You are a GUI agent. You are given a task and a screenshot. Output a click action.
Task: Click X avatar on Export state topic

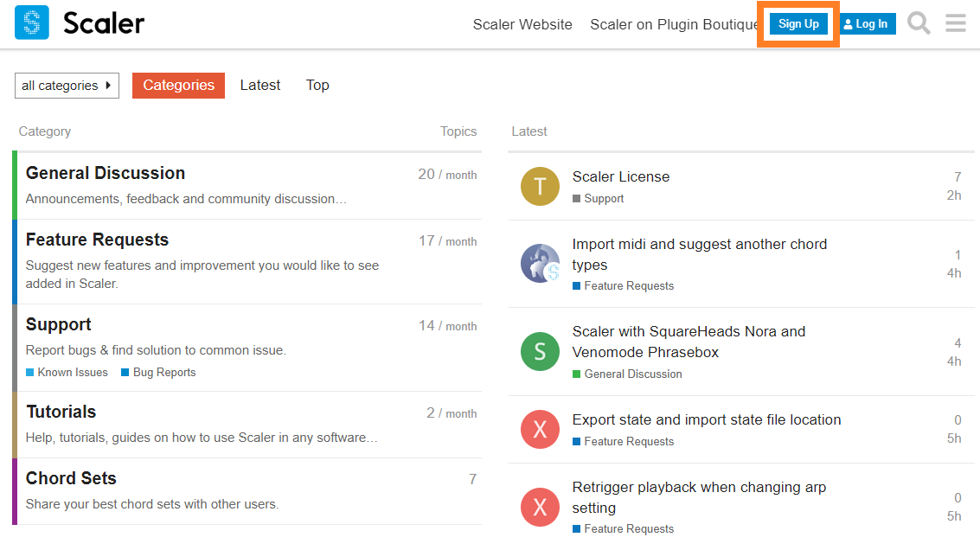540,430
